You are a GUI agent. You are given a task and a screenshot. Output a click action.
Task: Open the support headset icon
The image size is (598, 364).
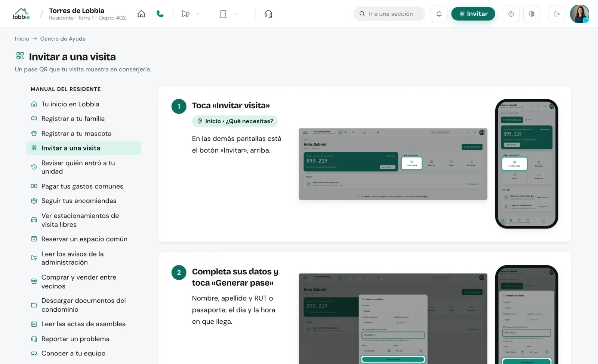tap(268, 14)
